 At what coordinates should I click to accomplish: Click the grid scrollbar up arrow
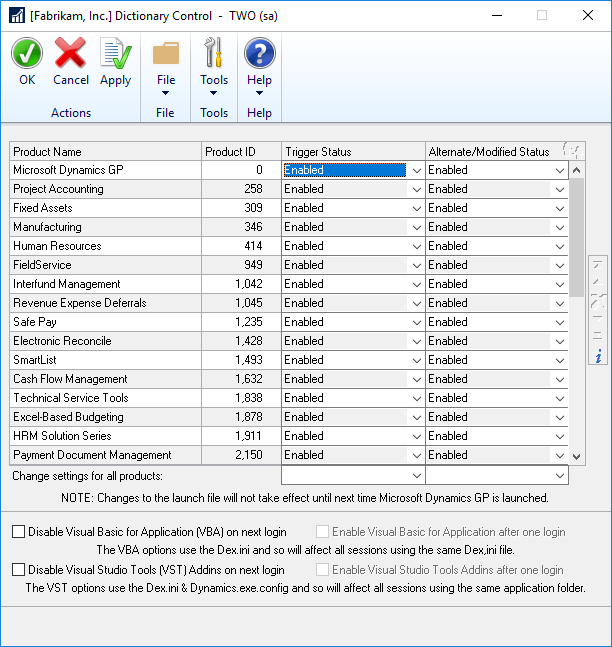(577, 170)
